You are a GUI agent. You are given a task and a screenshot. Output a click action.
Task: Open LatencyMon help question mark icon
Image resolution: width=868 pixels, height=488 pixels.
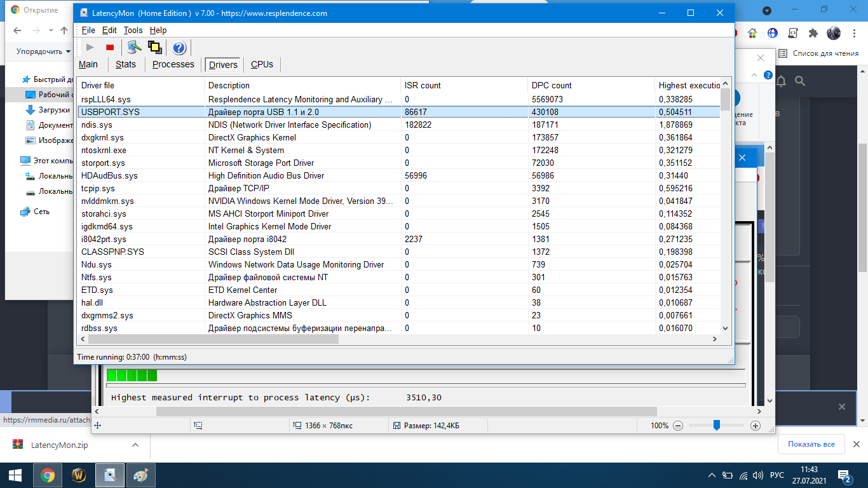click(x=179, y=47)
